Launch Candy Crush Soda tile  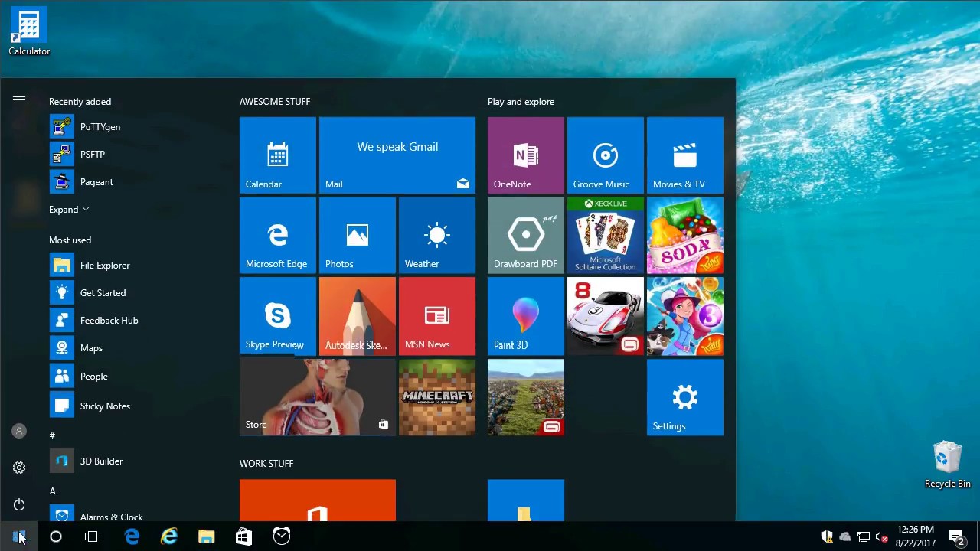tap(684, 235)
